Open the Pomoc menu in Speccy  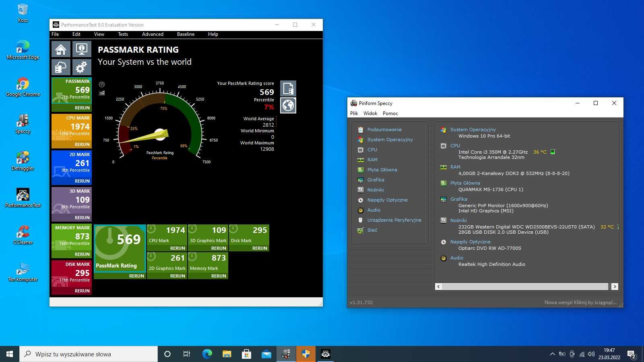tap(390, 113)
